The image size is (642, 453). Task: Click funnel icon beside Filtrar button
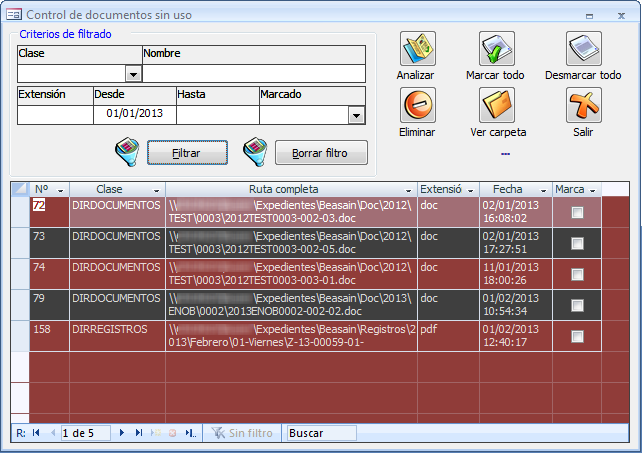(127, 152)
